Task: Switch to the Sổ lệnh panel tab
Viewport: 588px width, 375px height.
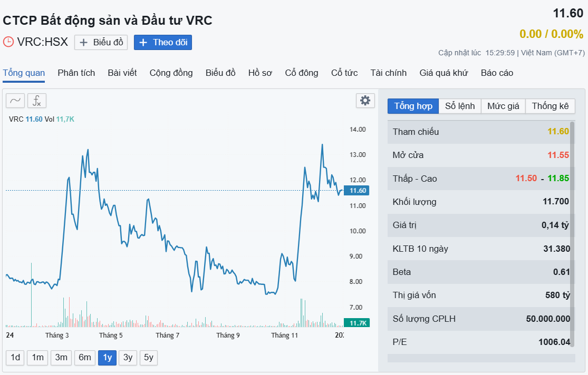Action: point(460,106)
